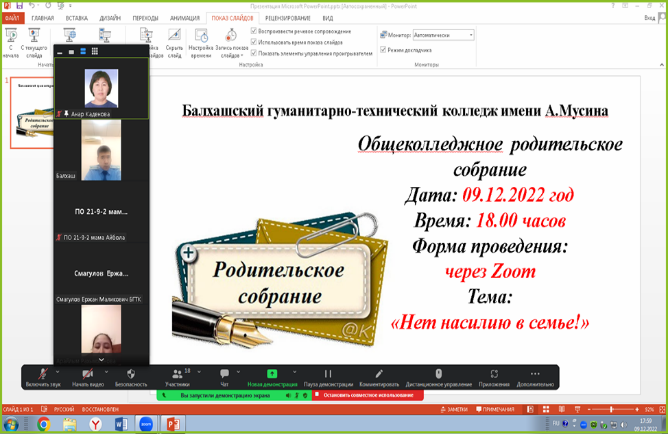Click the Save icon in the quick access toolbar
The width and height of the screenshot is (668, 434).
tap(20, 6)
